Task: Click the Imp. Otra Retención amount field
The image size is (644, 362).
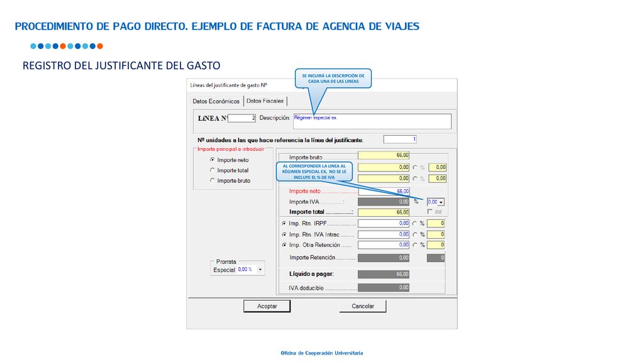Action: tap(384, 245)
